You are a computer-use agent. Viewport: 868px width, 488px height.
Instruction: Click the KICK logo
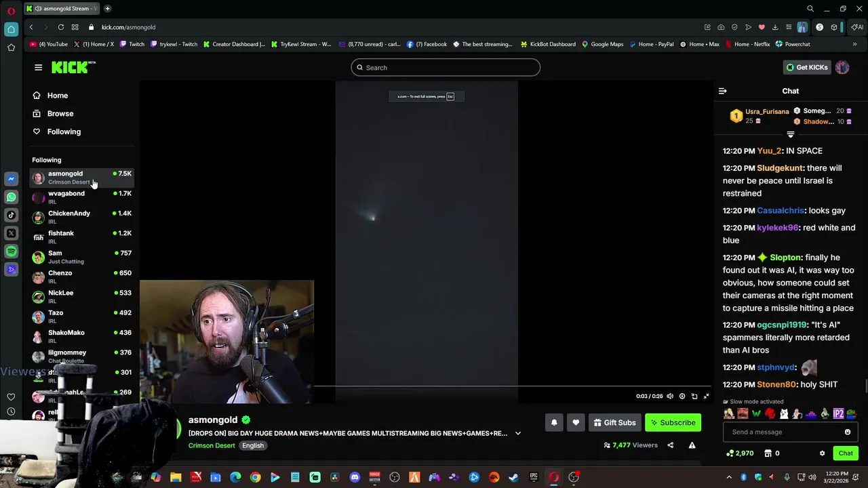coord(73,67)
